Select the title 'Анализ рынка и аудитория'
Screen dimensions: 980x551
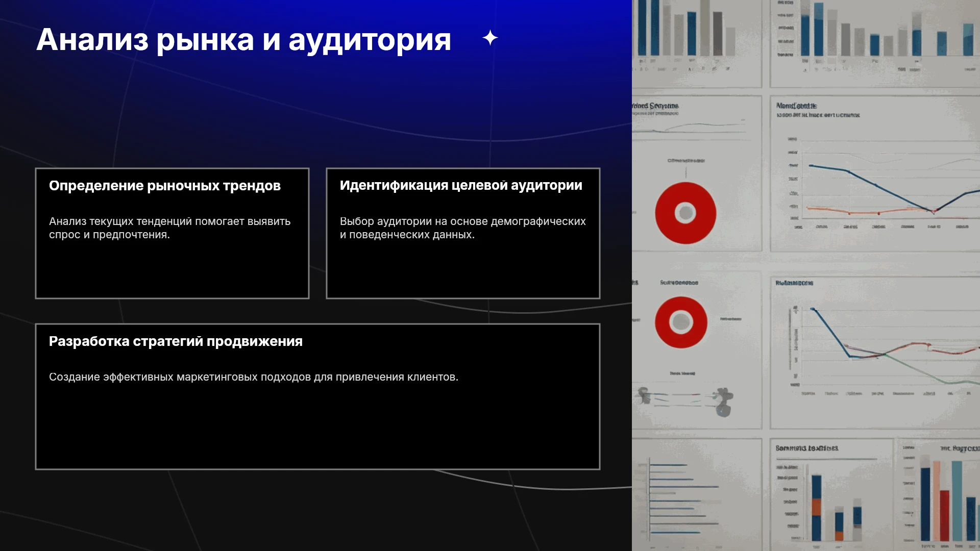point(243,40)
